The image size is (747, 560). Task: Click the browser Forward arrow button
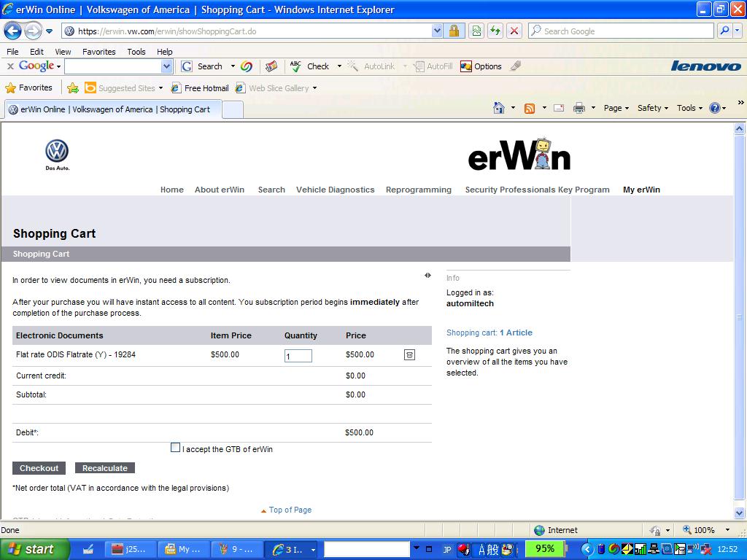coord(32,31)
